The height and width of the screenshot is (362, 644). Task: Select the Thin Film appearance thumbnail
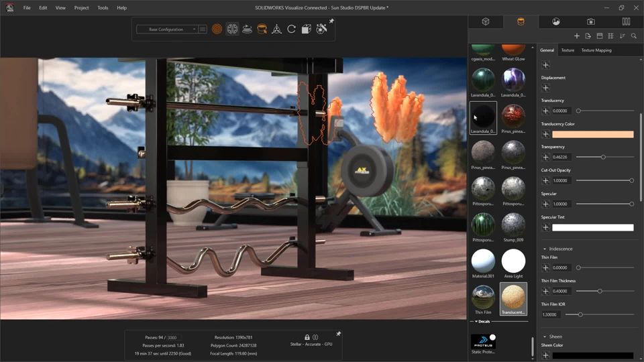[x=483, y=299]
